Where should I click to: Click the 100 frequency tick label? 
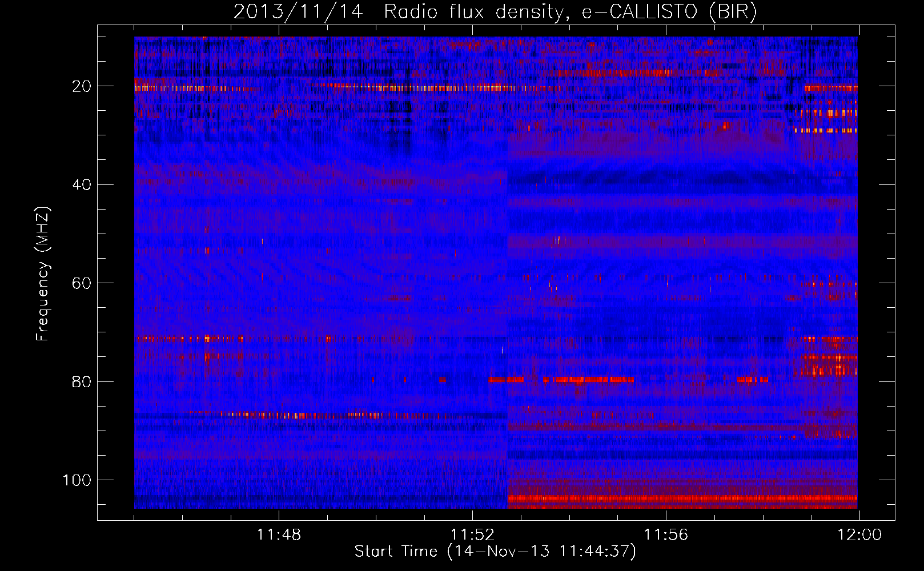click(x=77, y=480)
